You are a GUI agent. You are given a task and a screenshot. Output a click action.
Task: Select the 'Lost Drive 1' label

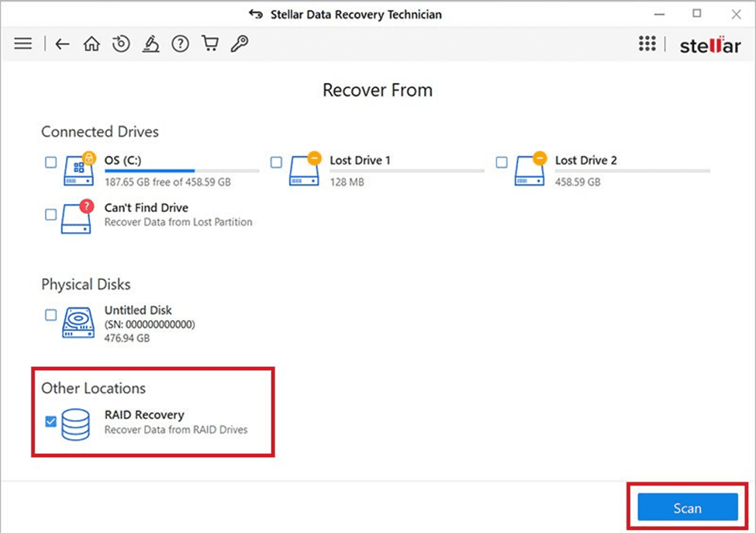(360, 160)
